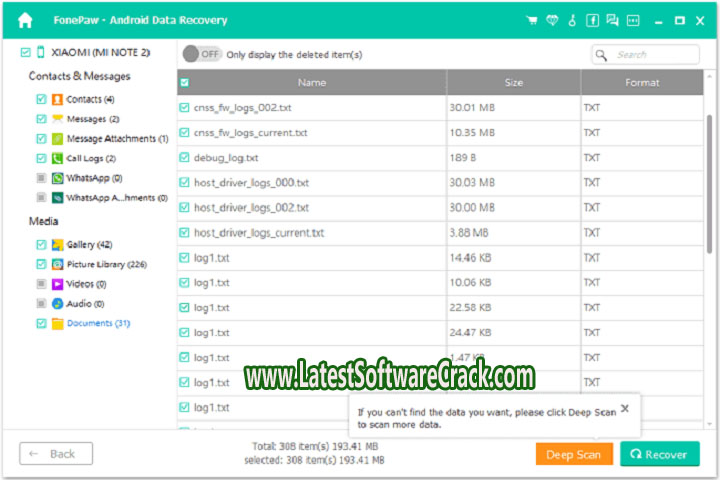Click the Call Logs phone icon

(57, 158)
